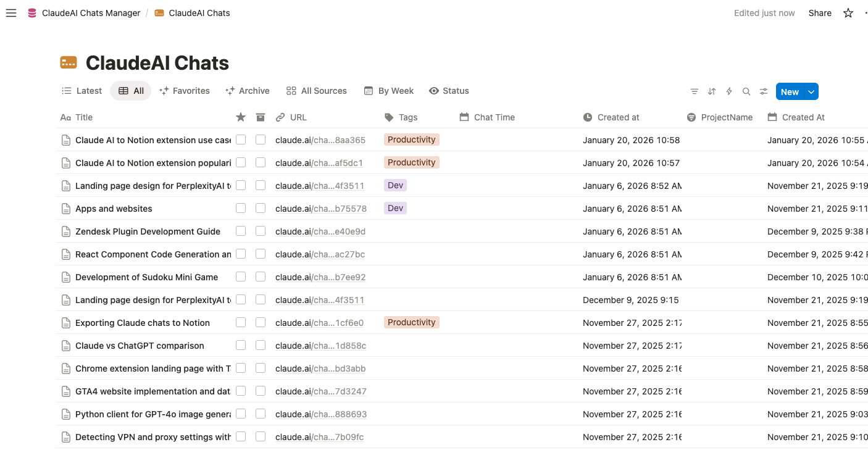The height and width of the screenshot is (450, 868).
Task: Star this page as favorite
Action: pyautogui.click(x=848, y=13)
